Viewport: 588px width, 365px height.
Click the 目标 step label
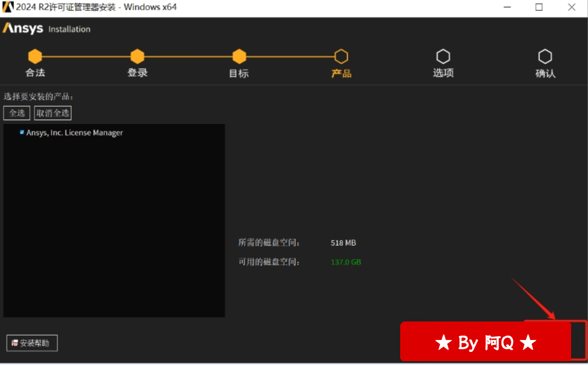(239, 73)
